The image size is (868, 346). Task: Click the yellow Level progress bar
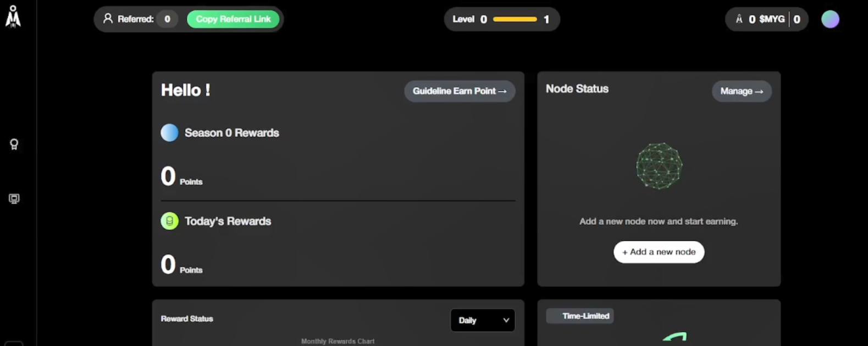[515, 19]
